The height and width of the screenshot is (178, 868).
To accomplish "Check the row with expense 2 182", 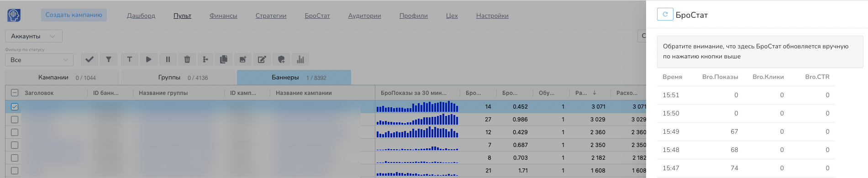I will (x=15, y=158).
